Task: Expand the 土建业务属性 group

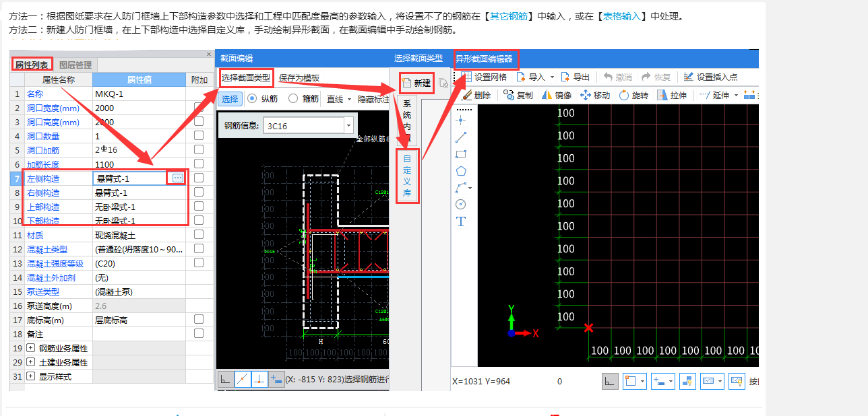Action: (30, 362)
